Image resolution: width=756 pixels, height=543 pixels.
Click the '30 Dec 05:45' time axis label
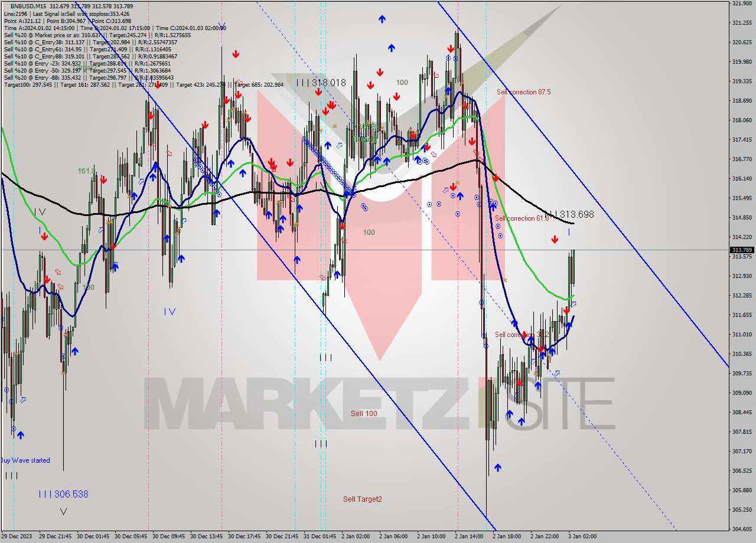[x=131, y=537]
